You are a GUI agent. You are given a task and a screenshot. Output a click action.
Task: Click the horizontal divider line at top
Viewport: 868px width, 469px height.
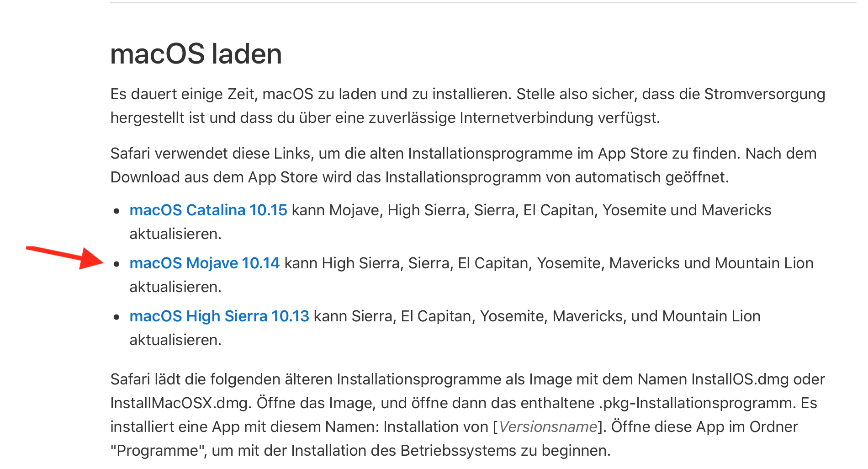[x=483, y=2]
